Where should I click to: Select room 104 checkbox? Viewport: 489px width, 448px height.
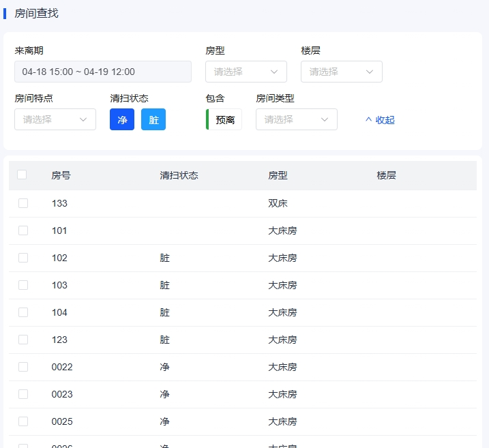(x=23, y=312)
